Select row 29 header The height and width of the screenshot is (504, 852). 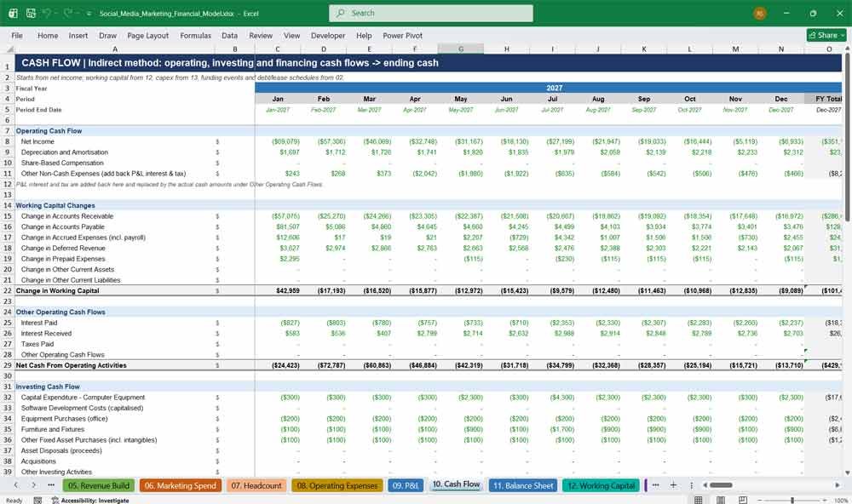click(8, 365)
